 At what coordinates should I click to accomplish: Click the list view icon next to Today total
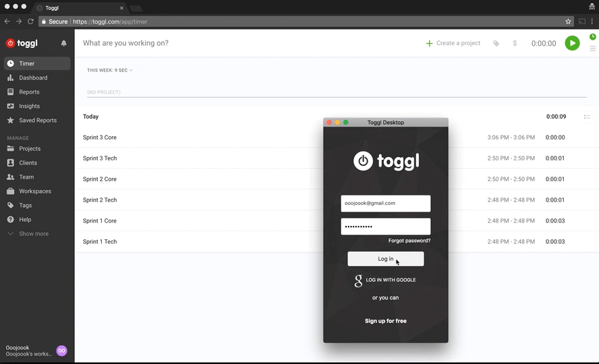pyautogui.click(x=587, y=117)
